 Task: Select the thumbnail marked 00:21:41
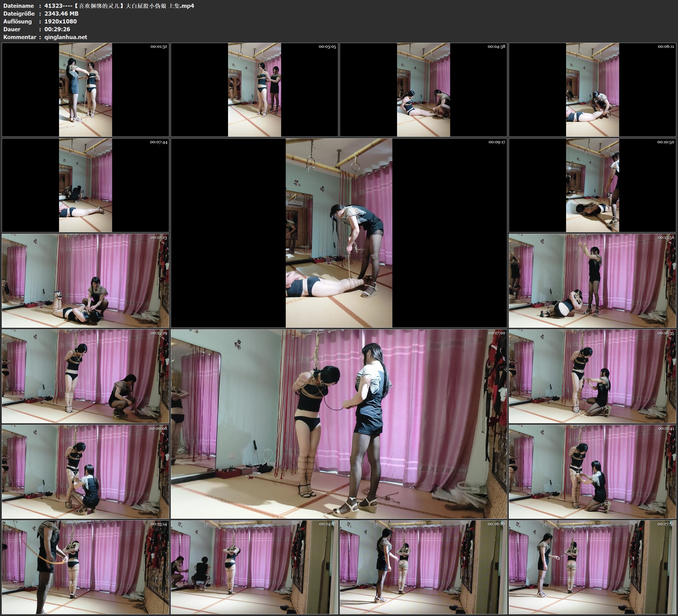(x=592, y=472)
